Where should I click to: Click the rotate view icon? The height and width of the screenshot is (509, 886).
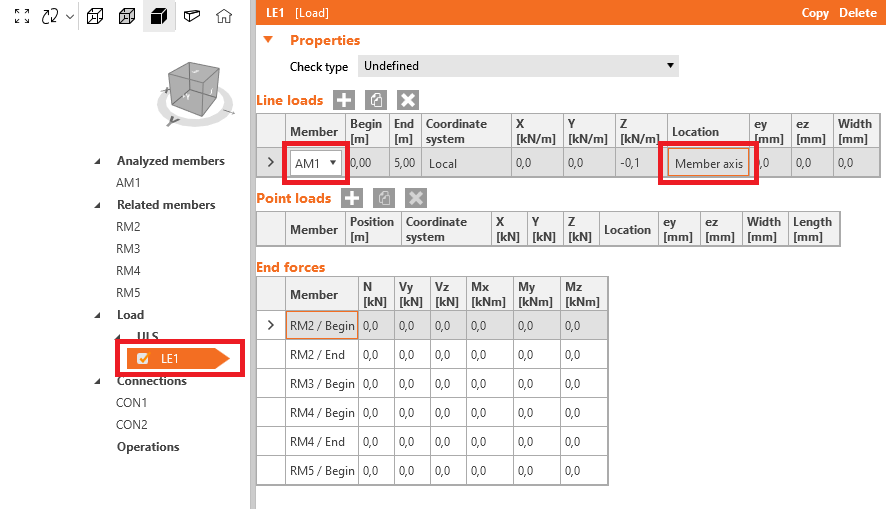coord(50,16)
